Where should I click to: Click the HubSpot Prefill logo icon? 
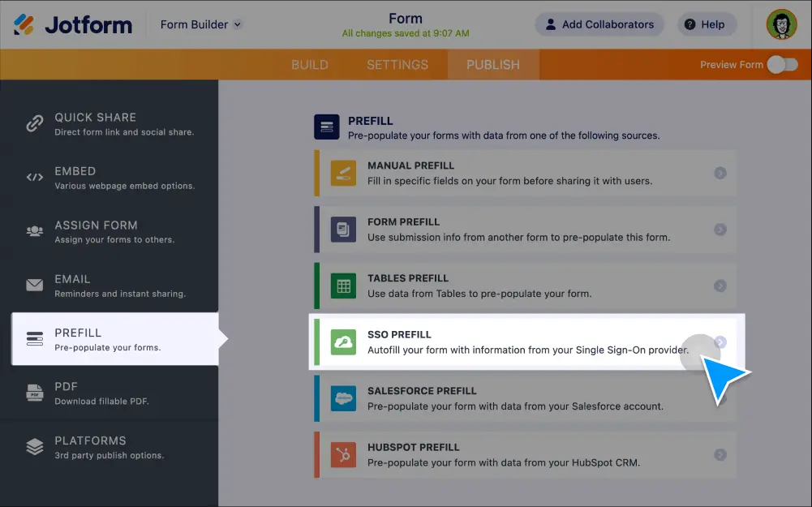click(343, 455)
